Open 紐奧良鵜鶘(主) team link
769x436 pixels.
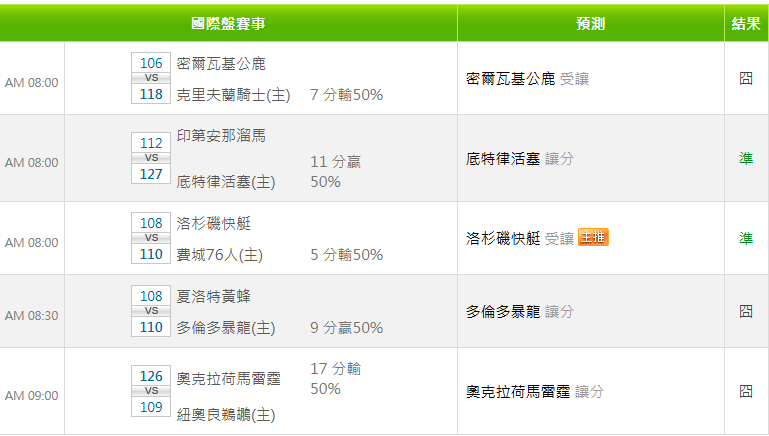[226, 414]
